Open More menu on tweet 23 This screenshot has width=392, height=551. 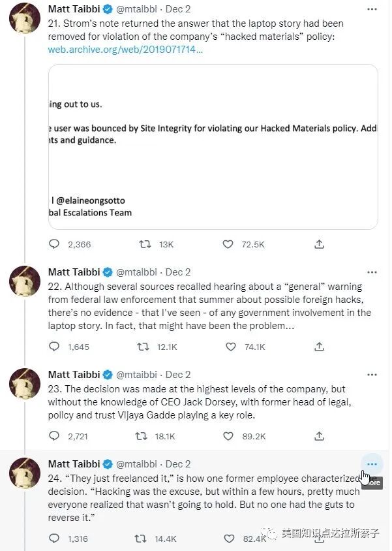click(372, 375)
